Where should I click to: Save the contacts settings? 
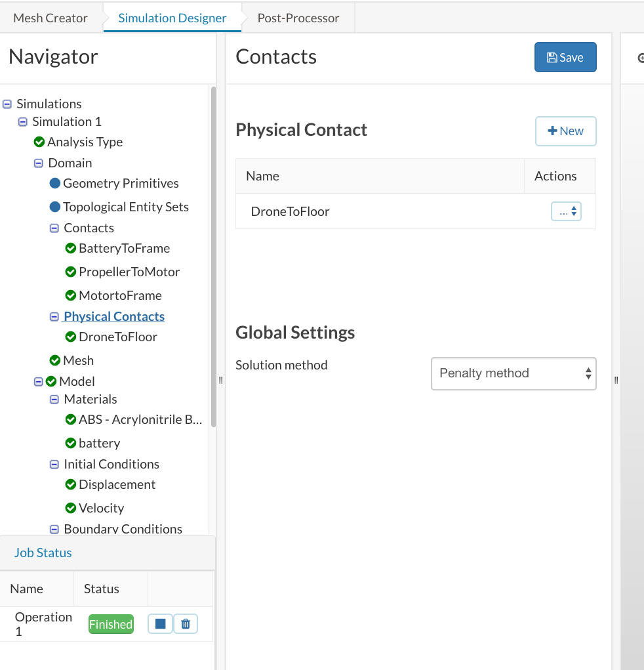click(565, 57)
